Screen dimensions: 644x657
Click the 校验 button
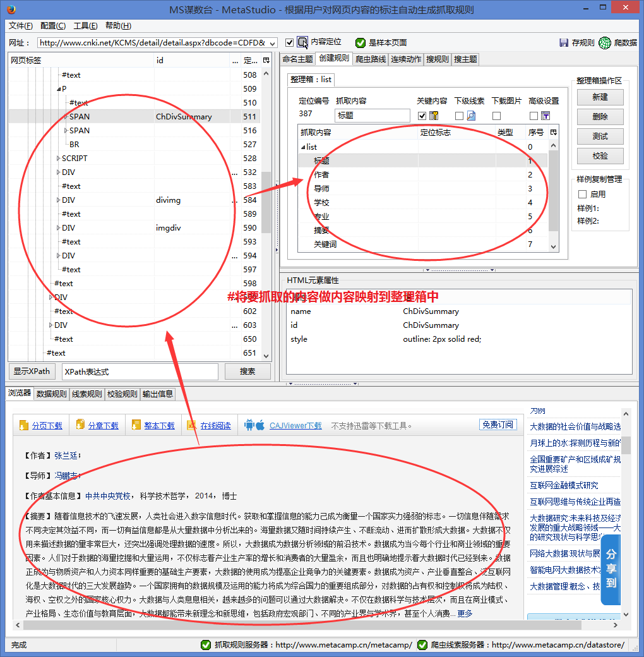point(600,156)
